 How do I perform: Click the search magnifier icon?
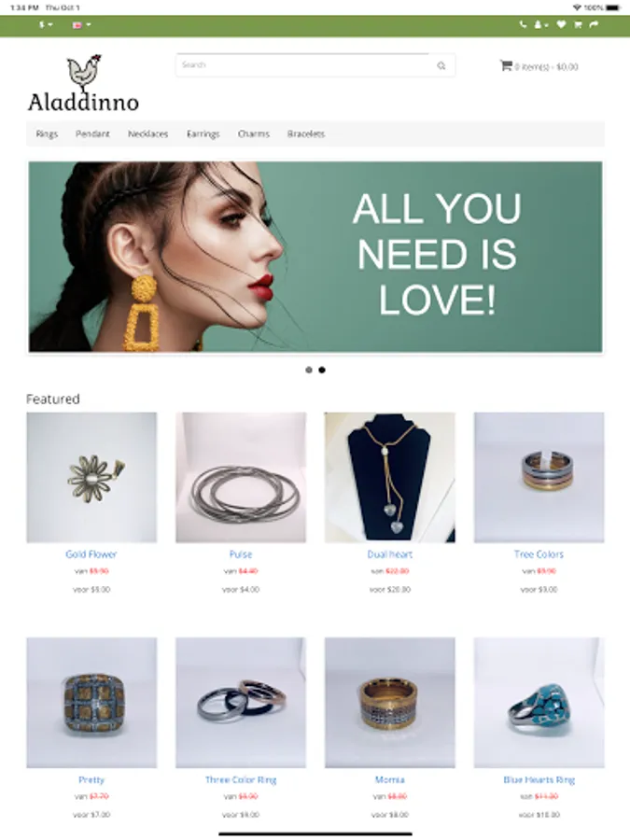point(441,65)
